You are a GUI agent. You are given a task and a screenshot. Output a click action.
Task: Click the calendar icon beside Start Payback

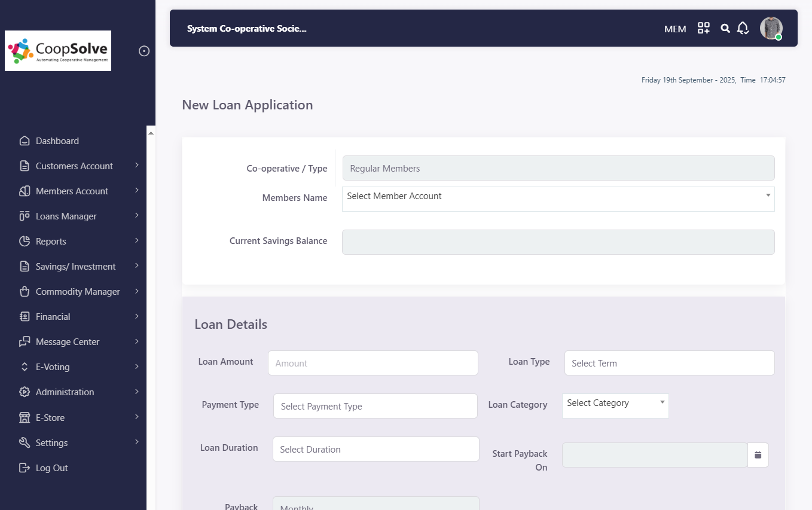click(758, 455)
